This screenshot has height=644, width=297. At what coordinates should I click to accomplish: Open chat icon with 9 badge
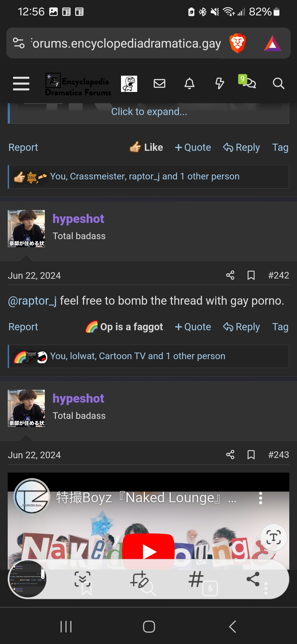(x=249, y=83)
